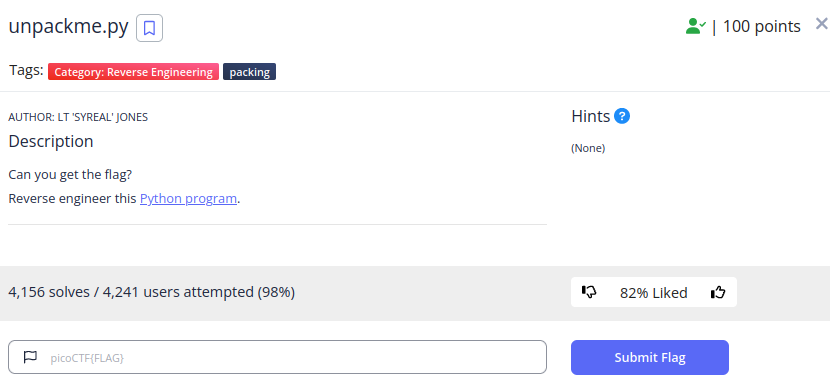Select the packing tag
The width and height of the screenshot is (830, 387).
[249, 72]
